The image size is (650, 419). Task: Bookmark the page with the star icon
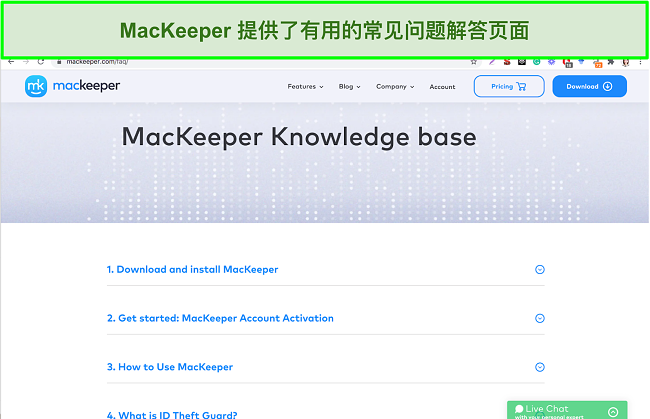[473, 62]
